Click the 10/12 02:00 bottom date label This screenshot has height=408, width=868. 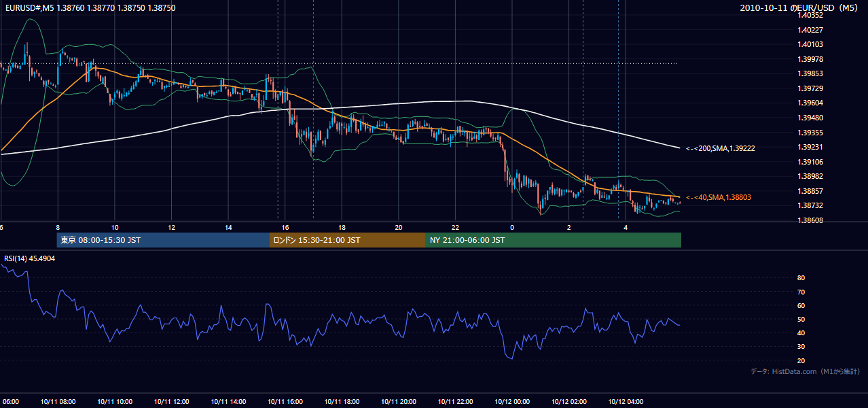point(569,401)
